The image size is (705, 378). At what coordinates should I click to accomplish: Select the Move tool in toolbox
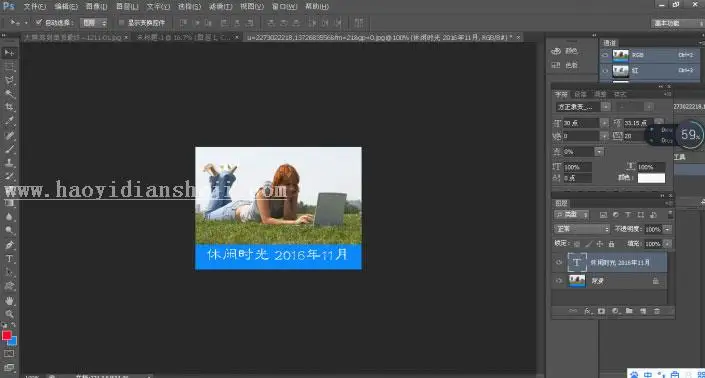coord(9,53)
